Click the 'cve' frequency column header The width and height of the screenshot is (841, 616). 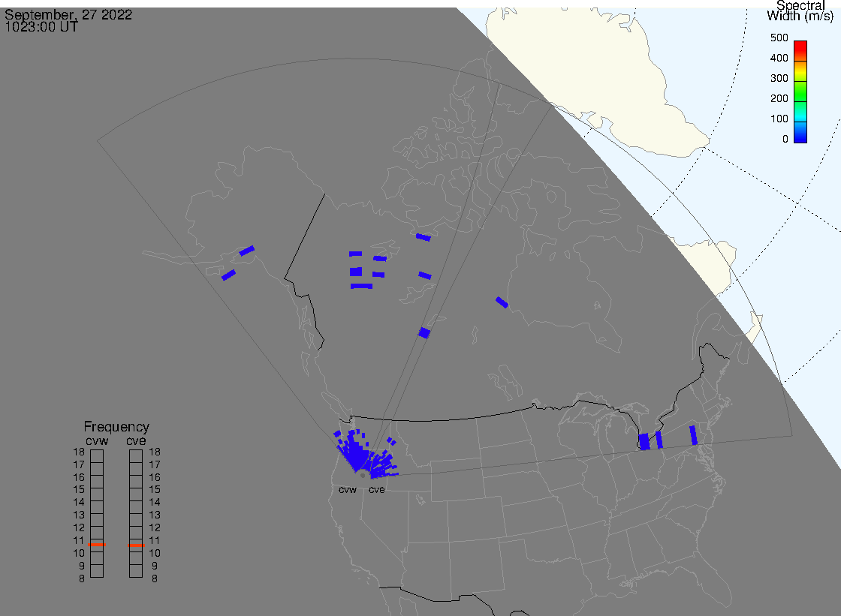point(136,440)
